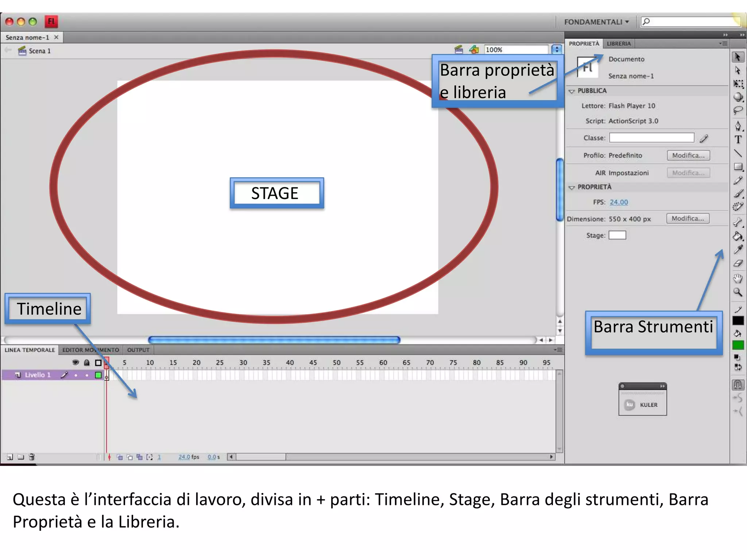
Task: Open the FONDAMENTALI workspace dropdown
Action: (596, 22)
